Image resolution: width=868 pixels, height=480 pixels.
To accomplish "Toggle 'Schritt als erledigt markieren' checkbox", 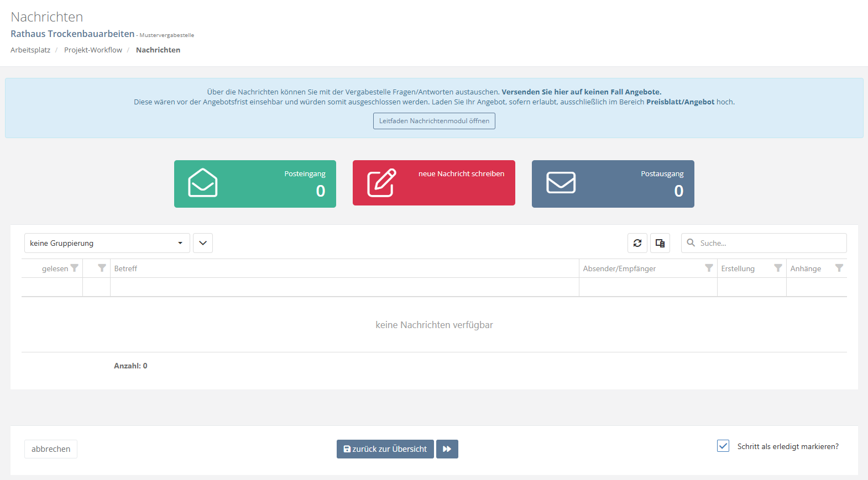I will pos(723,446).
